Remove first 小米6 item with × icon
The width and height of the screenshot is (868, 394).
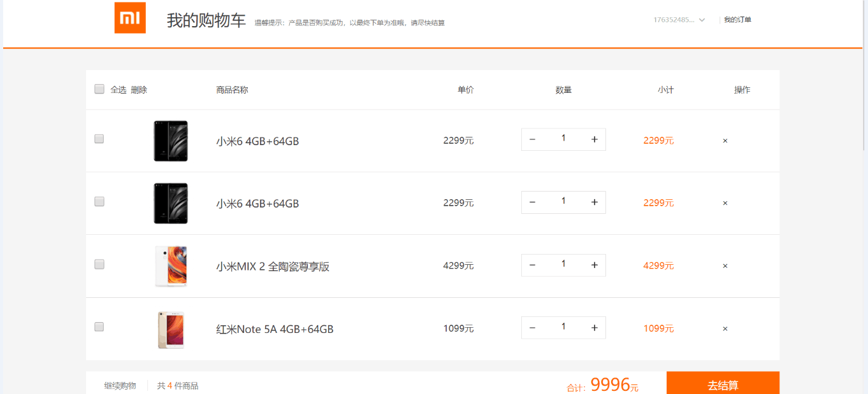tap(725, 141)
